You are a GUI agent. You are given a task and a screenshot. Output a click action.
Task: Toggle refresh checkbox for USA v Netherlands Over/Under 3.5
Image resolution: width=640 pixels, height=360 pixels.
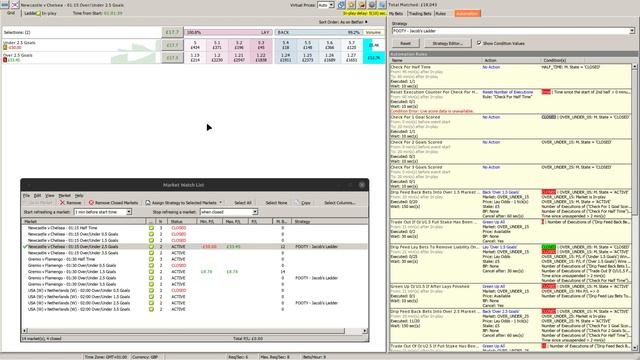pyautogui.click(x=151, y=309)
